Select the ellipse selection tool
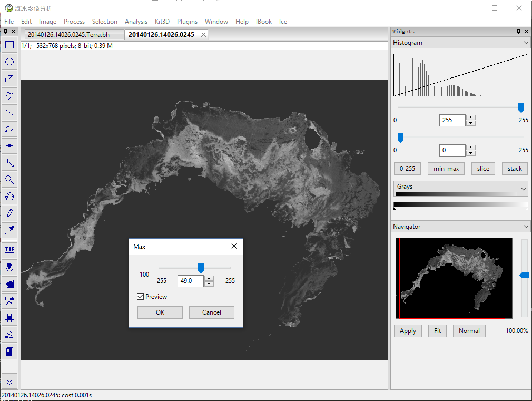This screenshot has width=532, height=401. pos(9,62)
